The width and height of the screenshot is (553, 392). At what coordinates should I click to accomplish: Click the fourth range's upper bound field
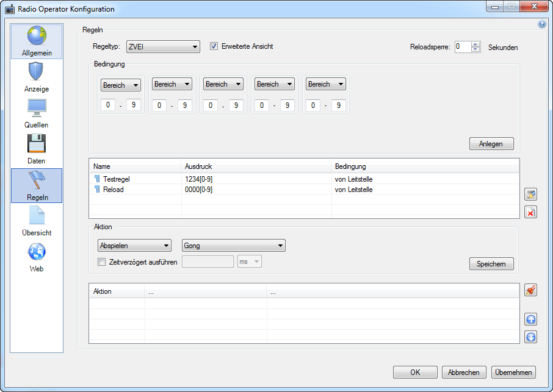coord(287,105)
